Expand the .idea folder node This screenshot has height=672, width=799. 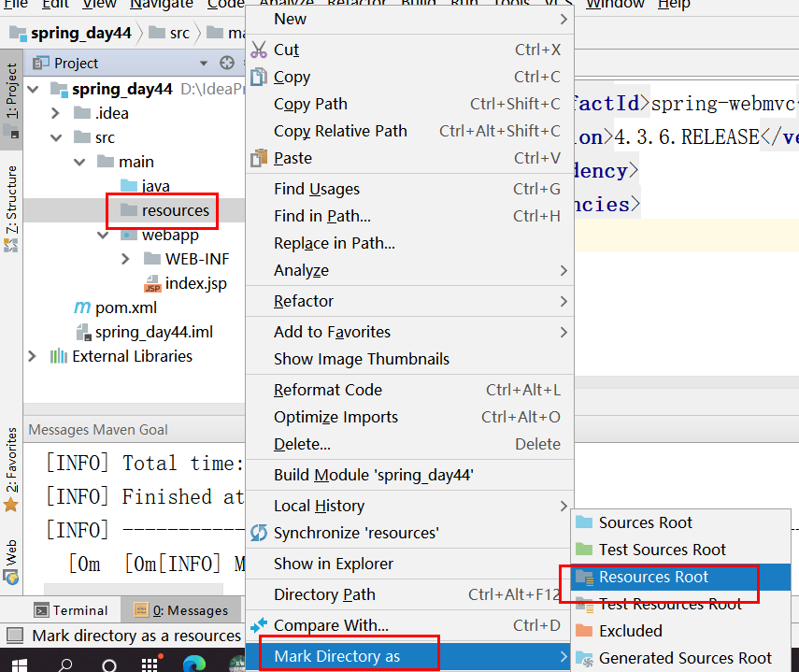click(x=56, y=113)
